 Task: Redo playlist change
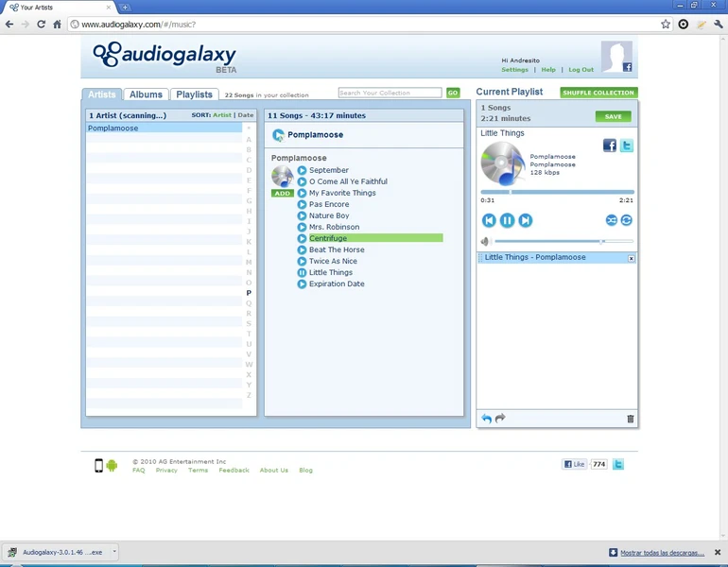(x=500, y=418)
